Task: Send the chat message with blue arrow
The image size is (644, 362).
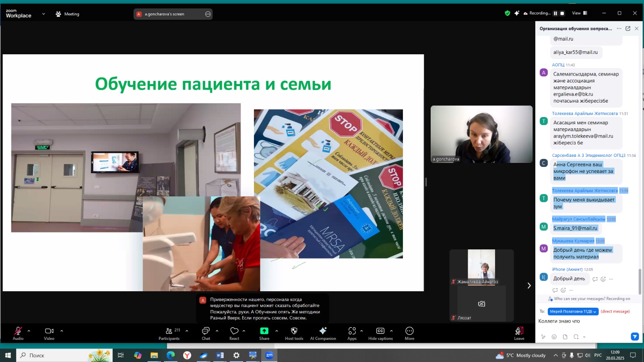Action: click(635, 337)
